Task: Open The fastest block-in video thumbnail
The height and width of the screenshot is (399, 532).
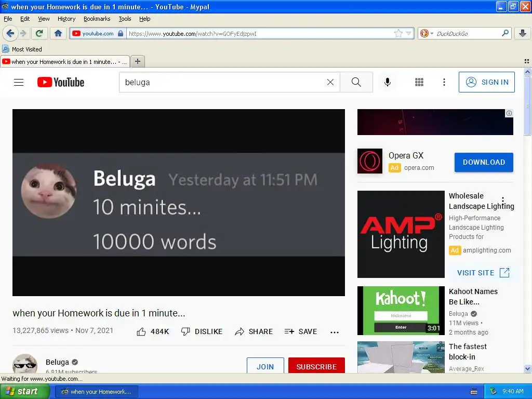Action: coord(401,357)
